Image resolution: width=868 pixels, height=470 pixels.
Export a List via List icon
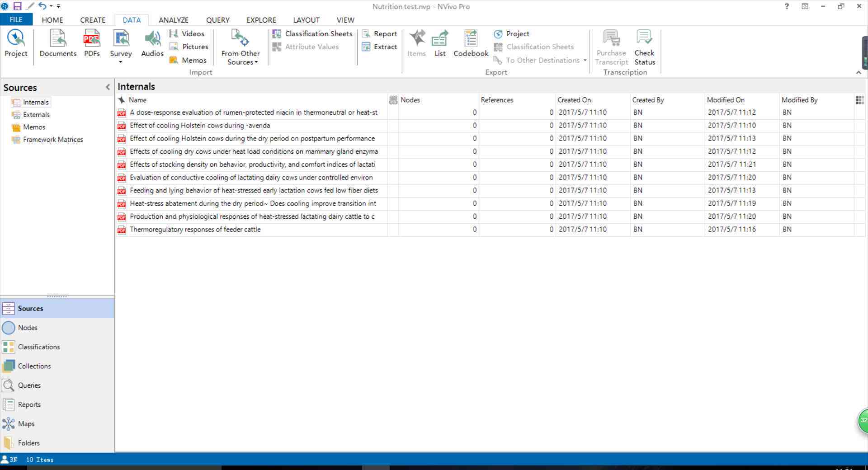(x=440, y=43)
